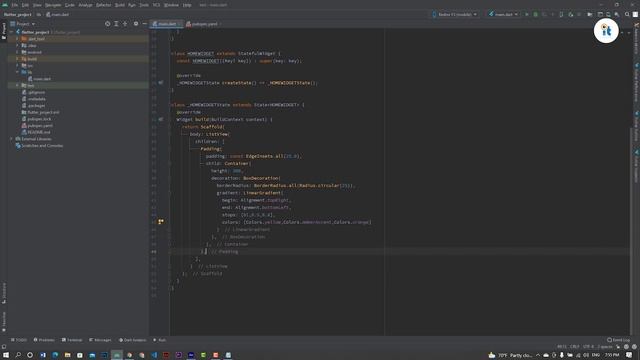Open the Run menu
This screenshot has width=640, height=360.
coord(132,5)
